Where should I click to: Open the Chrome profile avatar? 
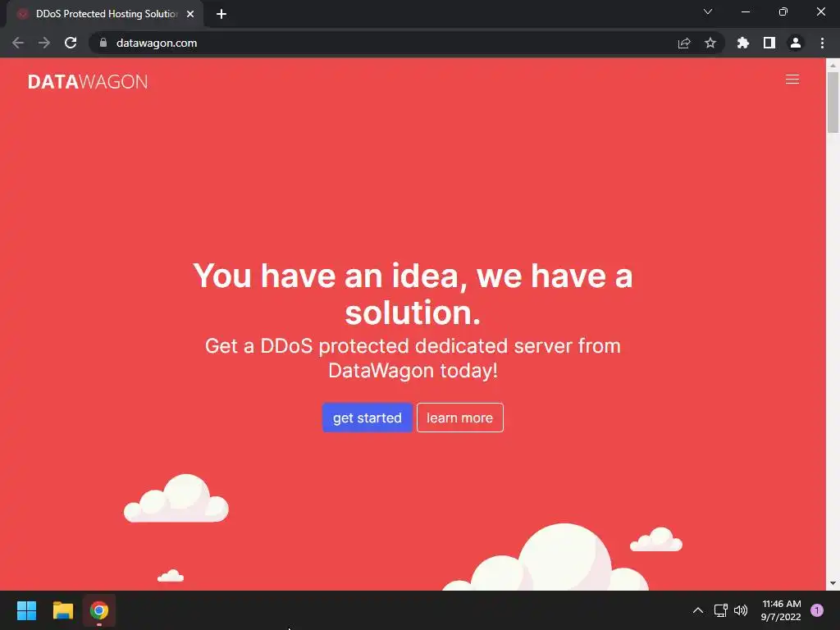pyautogui.click(x=796, y=43)
